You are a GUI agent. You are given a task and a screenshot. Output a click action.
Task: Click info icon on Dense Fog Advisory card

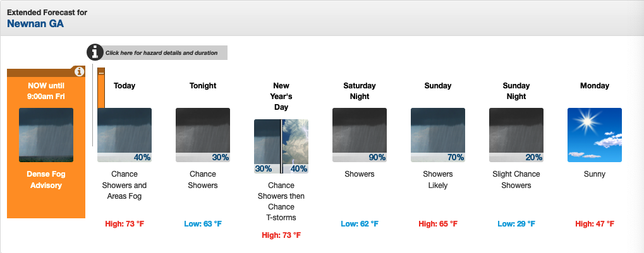(x=80, y=71)
